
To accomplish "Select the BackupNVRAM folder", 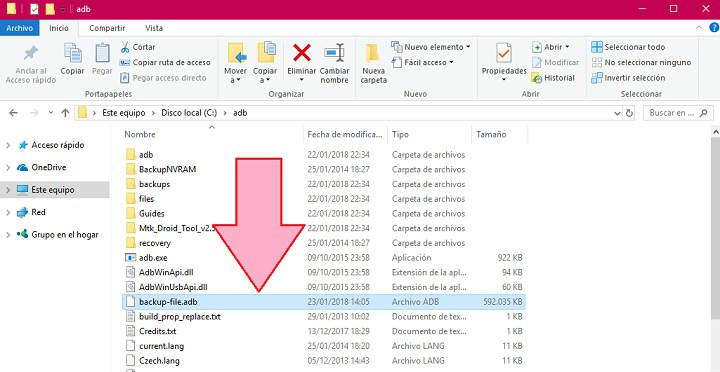I will (x=167, y=169).
